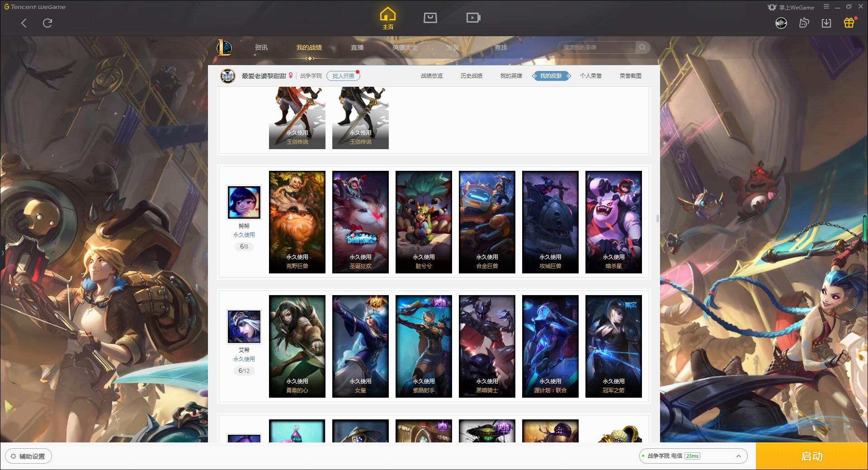Open the 荣誉截图 sub-tab
The width and height of the screenshot is (868, 470).
tap(631, 76)
